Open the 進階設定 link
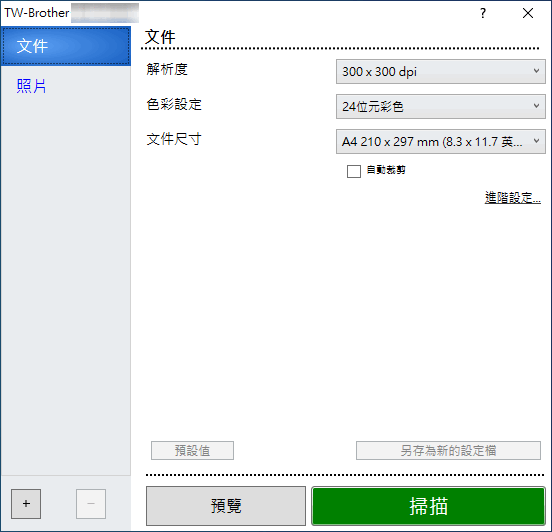Image resolution: width=552 pixels, height=532 pixels. tap(513, 198)
